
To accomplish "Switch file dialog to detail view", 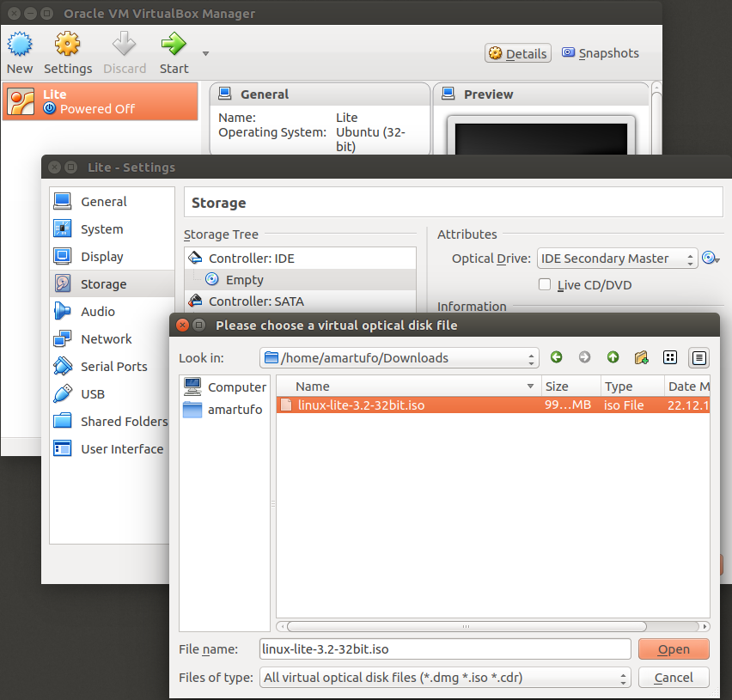I will (698, 358).
